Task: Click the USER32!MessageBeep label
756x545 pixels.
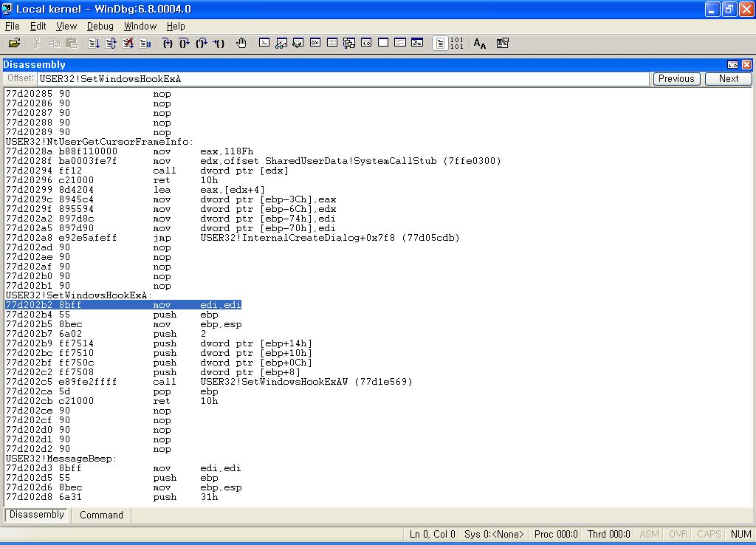Action: click(x=61, y=459)
